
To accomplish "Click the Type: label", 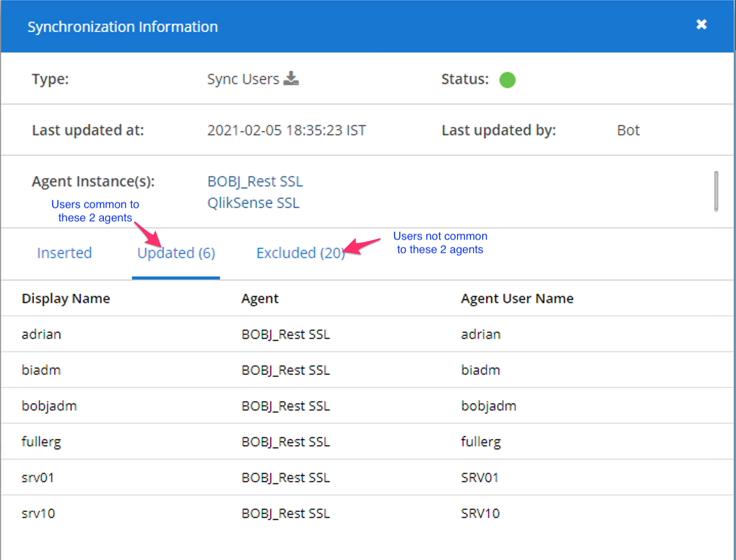I will click(x=50, y=79).
